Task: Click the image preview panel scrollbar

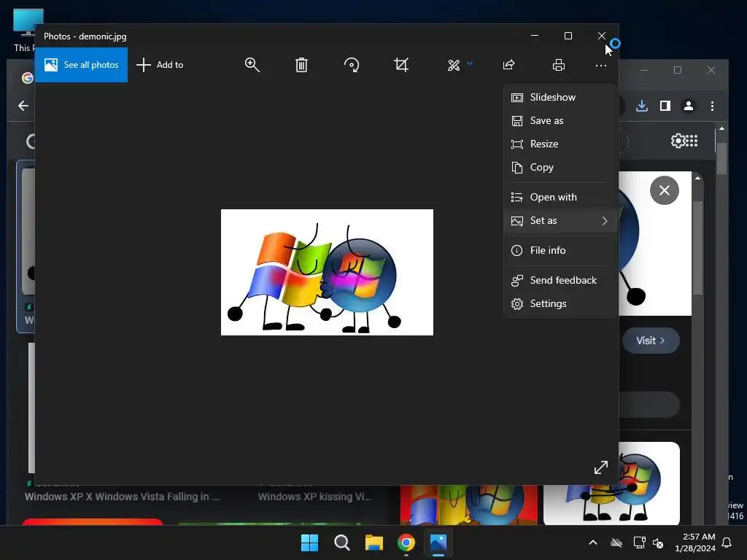Action: 698,248
